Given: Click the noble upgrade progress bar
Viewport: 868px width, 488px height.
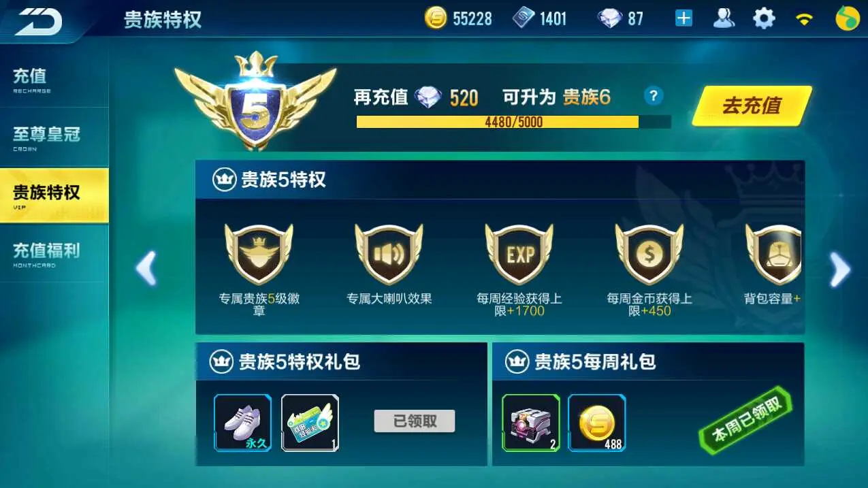Looking at the screenshot, I should pos(513,123).
